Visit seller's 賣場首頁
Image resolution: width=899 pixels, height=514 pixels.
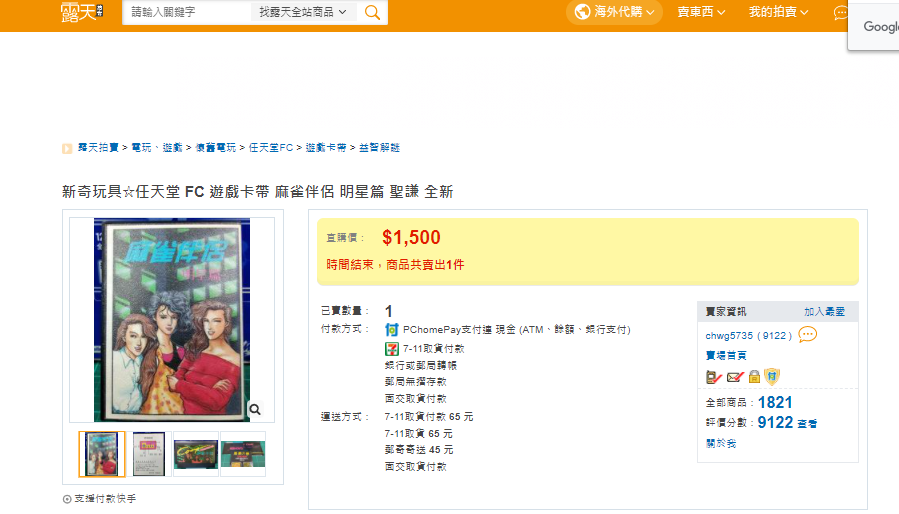[x=726, y=356]
